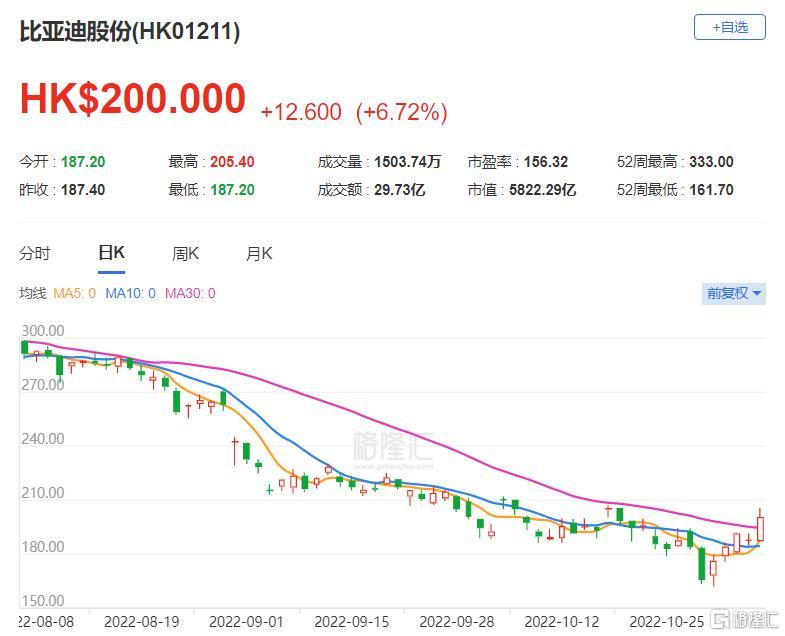
Task: Click the 52周最低 value 161.70
Action: 711,190
